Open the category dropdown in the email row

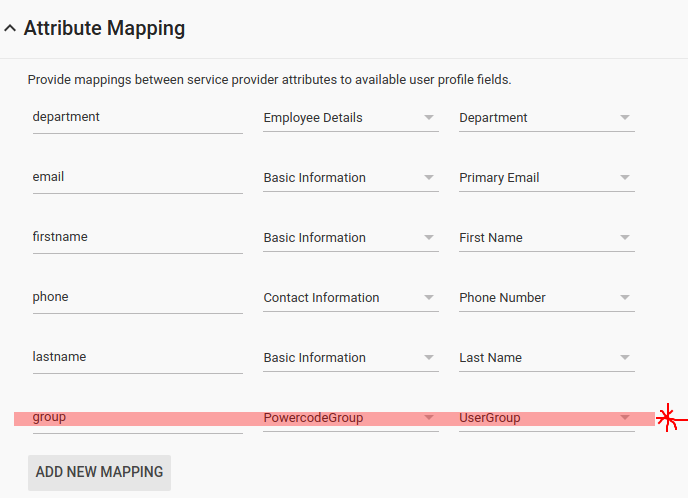tap(351, 178)
